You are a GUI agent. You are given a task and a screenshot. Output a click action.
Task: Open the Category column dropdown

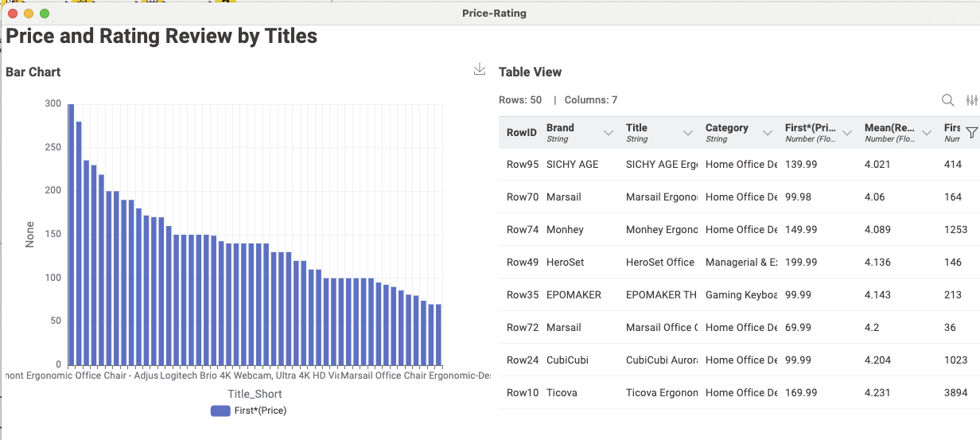[x=768, y=133]
